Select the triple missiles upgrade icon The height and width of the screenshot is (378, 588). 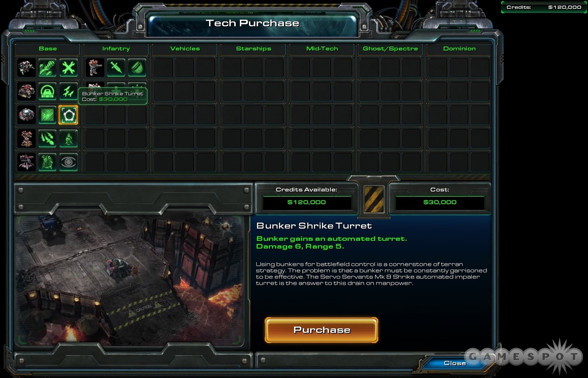[47, 138]
